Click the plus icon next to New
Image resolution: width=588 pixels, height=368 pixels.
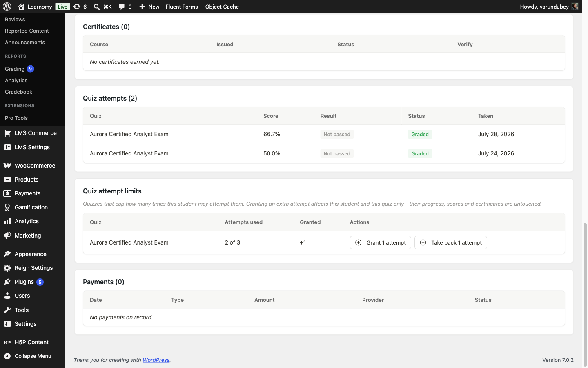142,7
